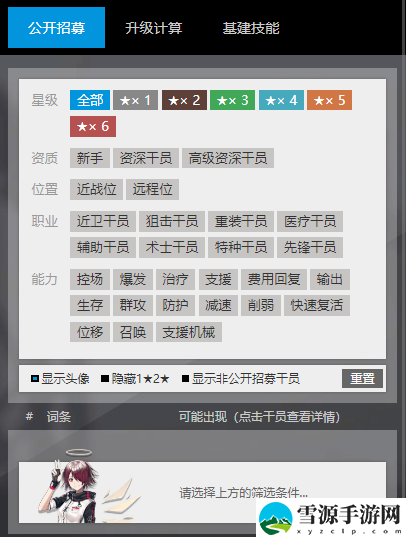Select the 防护 ability tag
Viewport: 406px width, 537px height.
[x=175, y=305]
